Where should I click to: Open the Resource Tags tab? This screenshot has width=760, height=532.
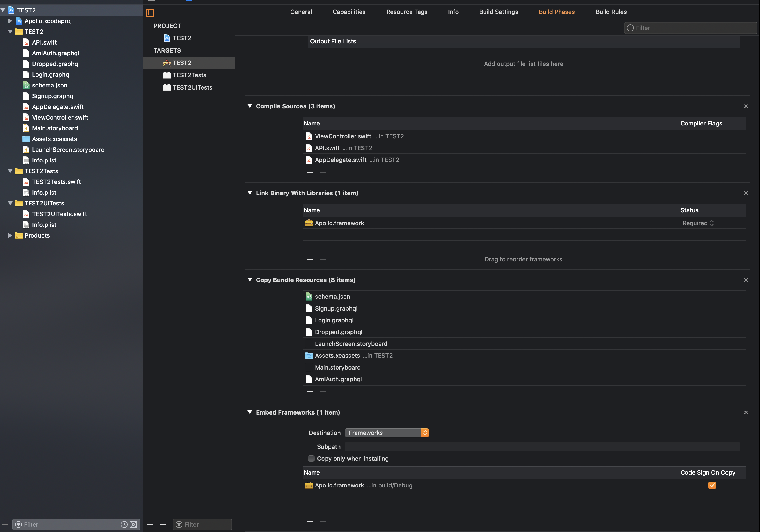coord(407,12)
